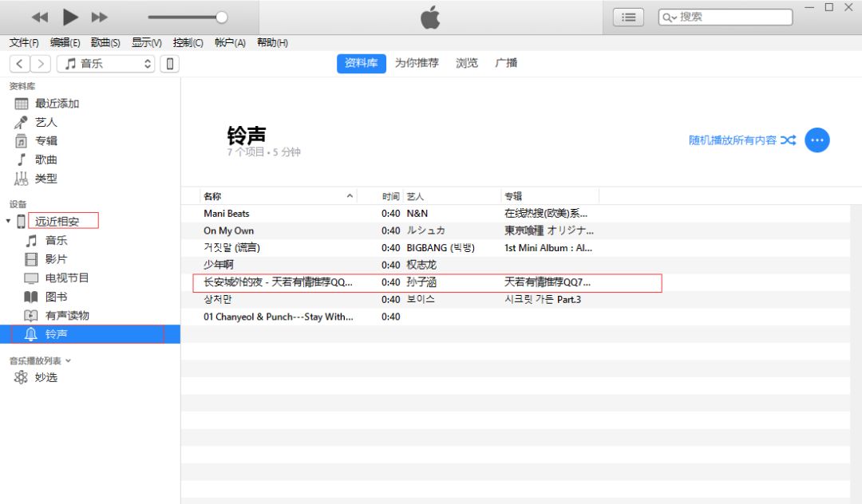Toggle the list view icon near search box
This screenshot has width=862, height=504.
point(627,16)
